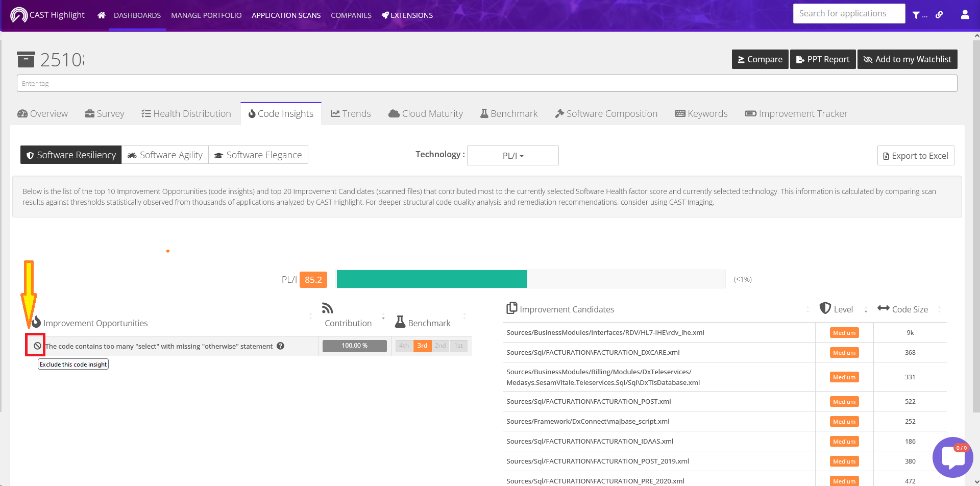Image resolution: width=980 pixels, height=486 pixels.
Task: Open FACTURATION_POST_2019.xml candidate
Action: click(598, 461)
